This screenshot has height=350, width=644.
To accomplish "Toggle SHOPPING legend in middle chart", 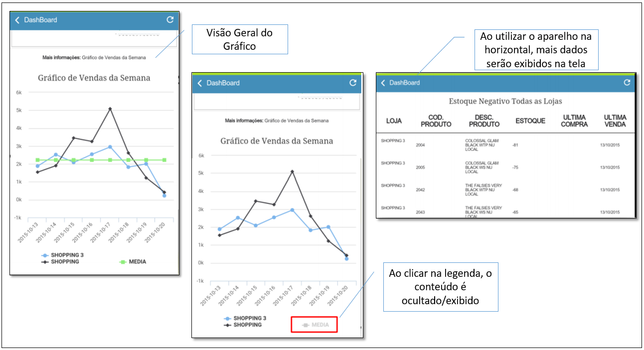I will pos(243,325).
